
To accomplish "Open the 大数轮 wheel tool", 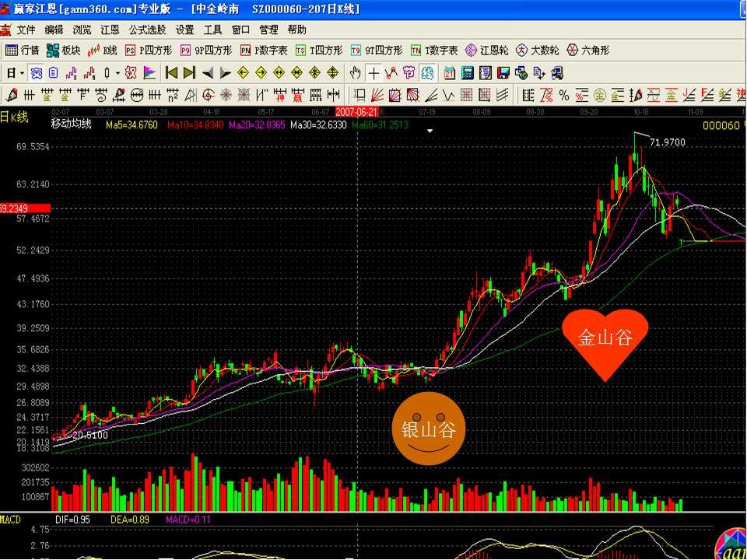I will (538, 50).
